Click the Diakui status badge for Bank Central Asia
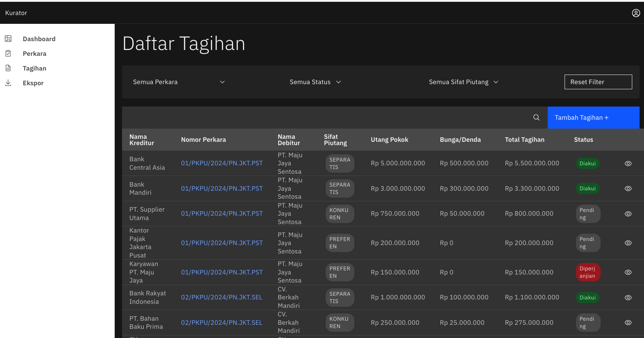This screenshot has width=644, height=338. [x=588, y=163]
